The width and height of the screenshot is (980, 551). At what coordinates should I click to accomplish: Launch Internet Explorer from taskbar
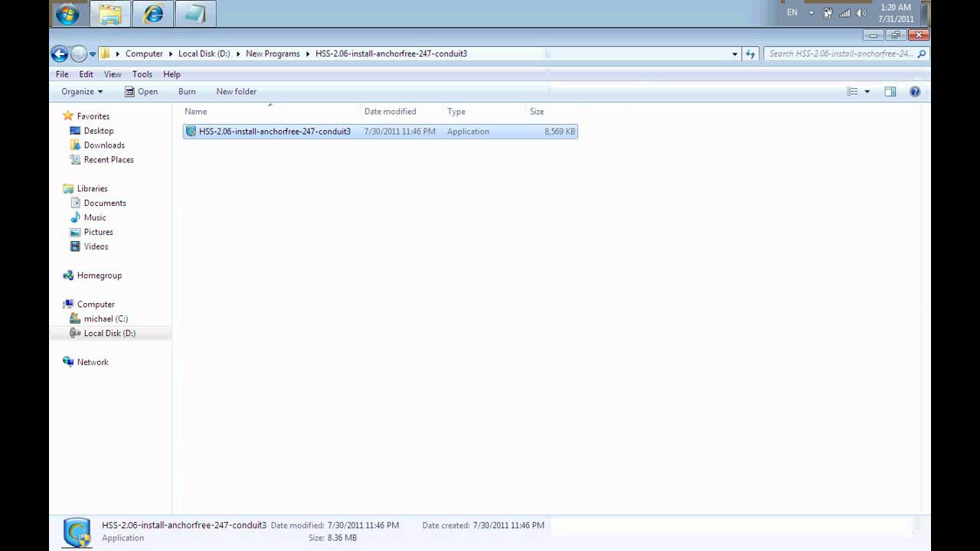click(153, 14)
